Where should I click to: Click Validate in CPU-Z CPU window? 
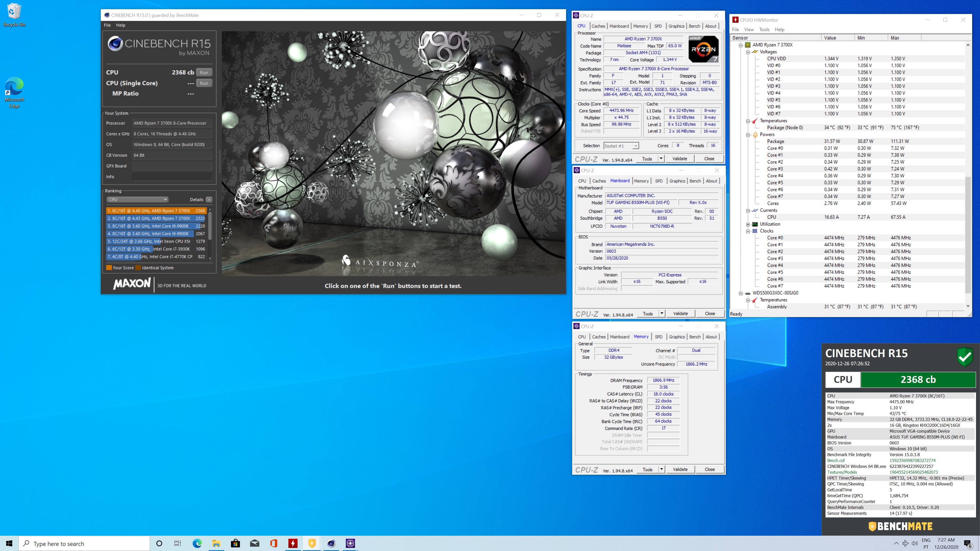[679, 159]
